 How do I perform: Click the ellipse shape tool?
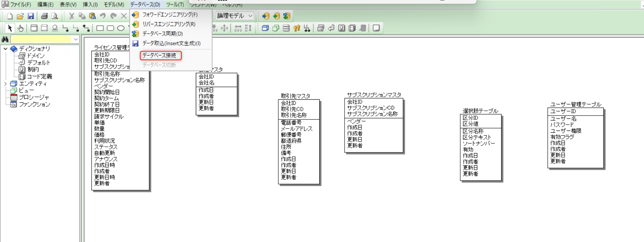click(x=121, y=28)
